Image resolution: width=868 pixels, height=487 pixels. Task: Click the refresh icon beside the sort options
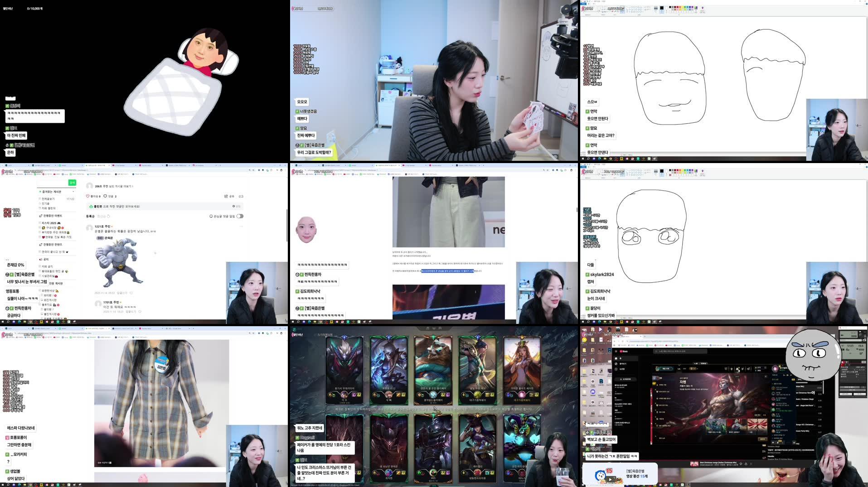coord(108,217)
